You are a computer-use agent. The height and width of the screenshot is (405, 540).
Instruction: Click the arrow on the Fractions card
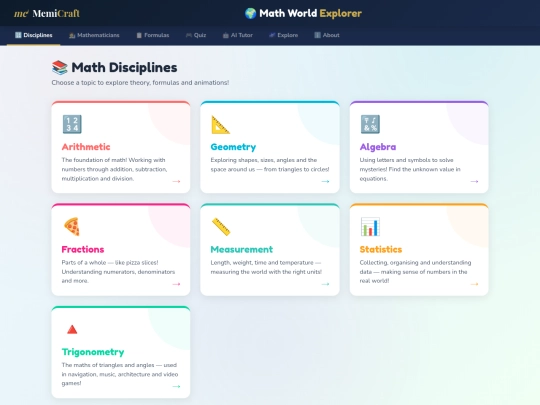point(176,284)
